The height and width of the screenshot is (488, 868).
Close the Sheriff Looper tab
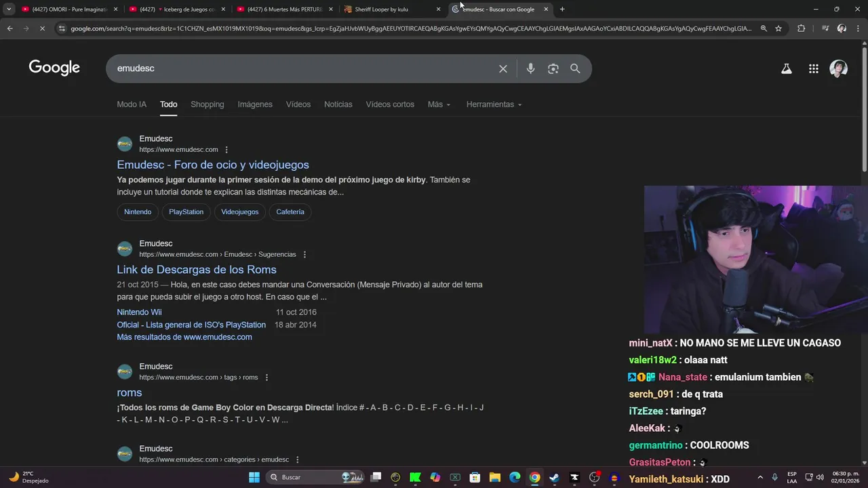click(x=438, y=9)
